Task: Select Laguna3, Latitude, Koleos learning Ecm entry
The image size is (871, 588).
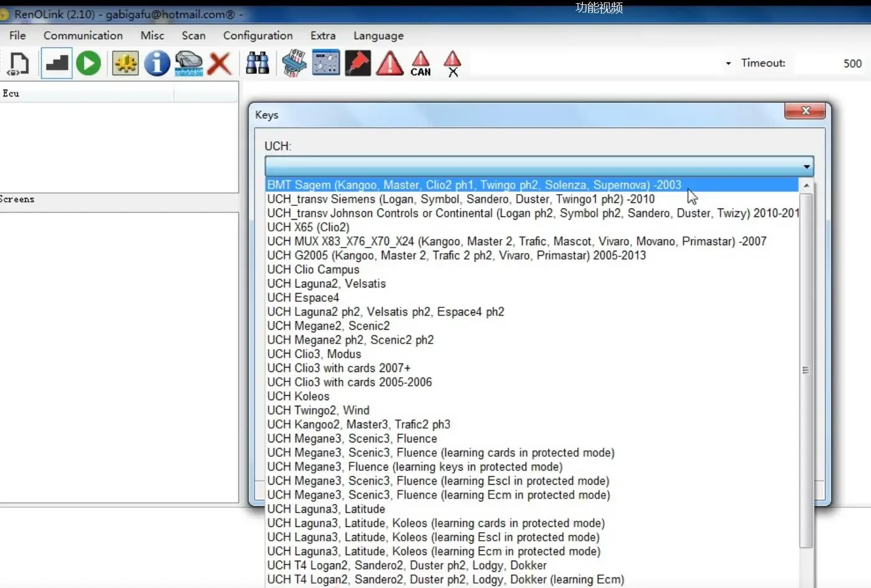Action: click(x=532, y=551)
